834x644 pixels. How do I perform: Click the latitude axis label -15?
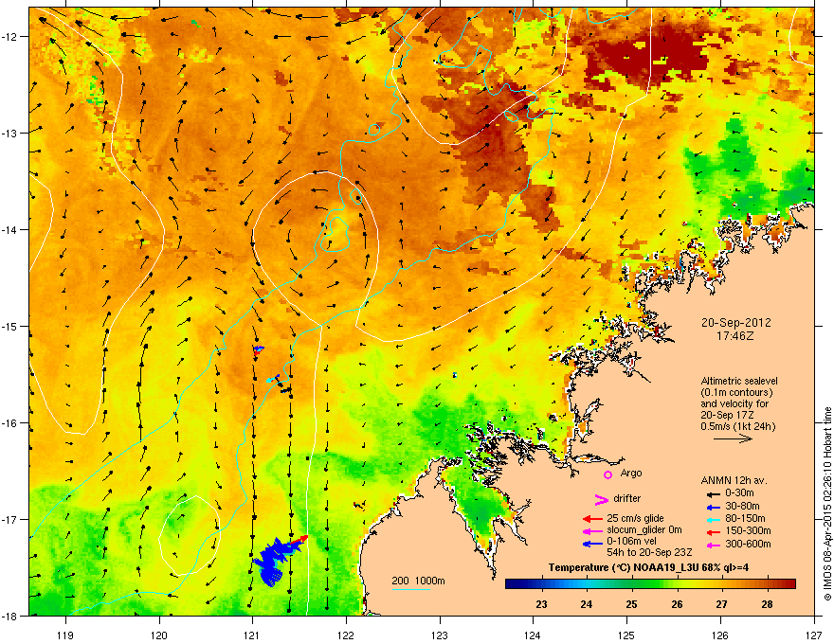click(x=9, y=326)
